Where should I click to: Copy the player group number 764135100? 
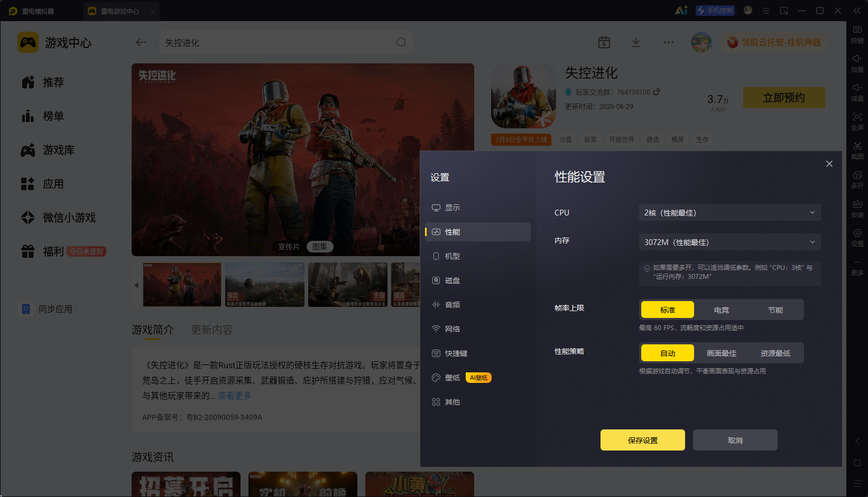tap(657, 92)
